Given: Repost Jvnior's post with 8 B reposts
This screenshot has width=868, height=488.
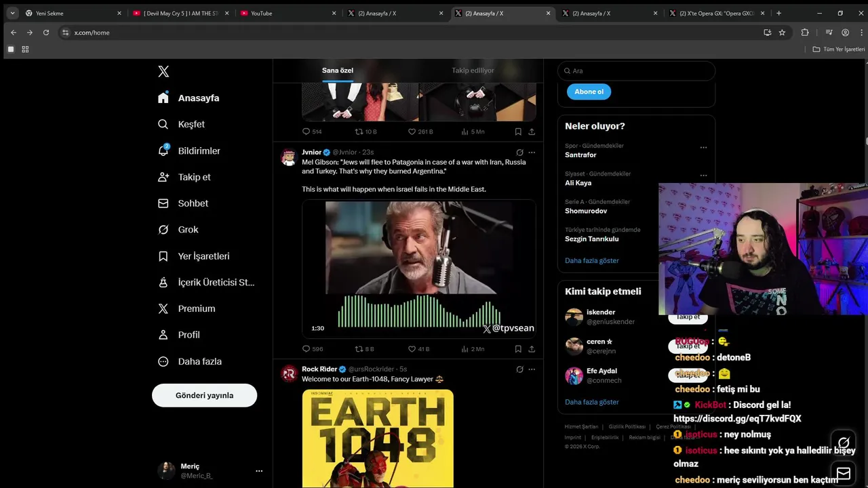Looking at the screenshot, I should pyautogui.click(x=365, y=349).
